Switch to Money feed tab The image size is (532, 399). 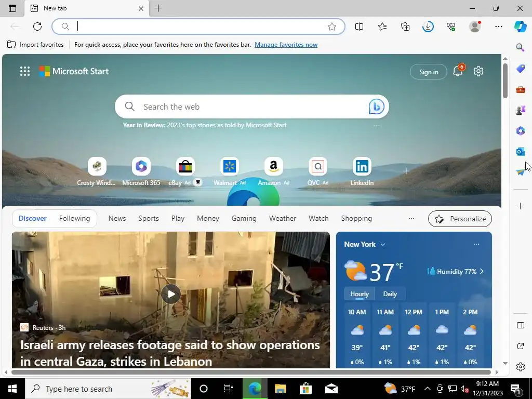click(208, 219)
